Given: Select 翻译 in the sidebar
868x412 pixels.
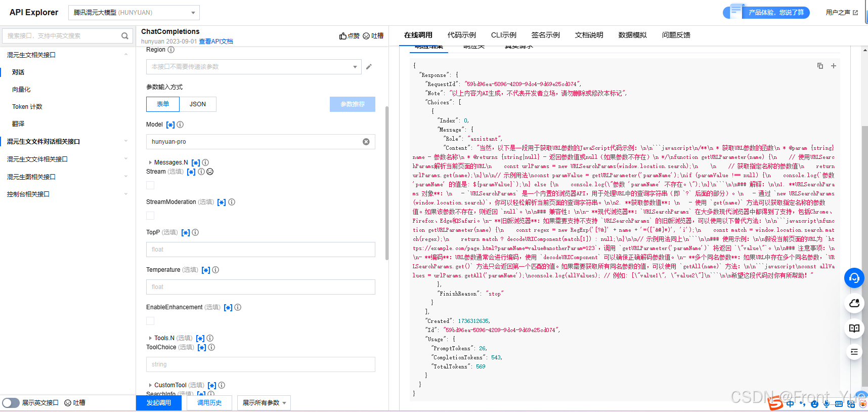Looking at the screenshot, I should [18, 124].
